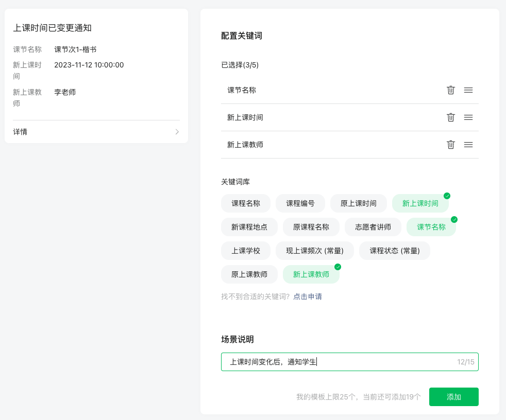Click the reorder handle for 新上课教师
The width and height of the screenshot is (506, 420).
[x=468, y=145]
